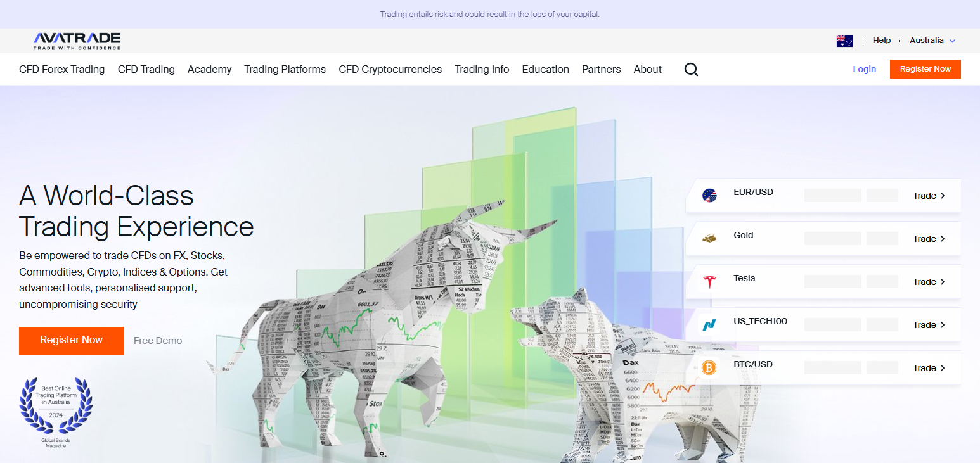Open the Free Demo link
Image resolution: width=980 pixels, height=463 pixels.
click(x=158, y=341)
